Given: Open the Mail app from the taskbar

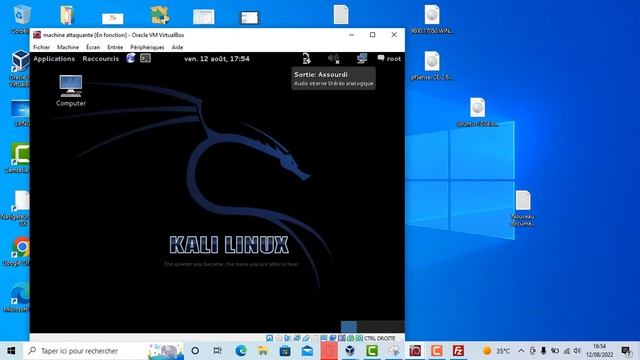Looking at the screenshot, I should pyautogui.click(x=307, y=351).
